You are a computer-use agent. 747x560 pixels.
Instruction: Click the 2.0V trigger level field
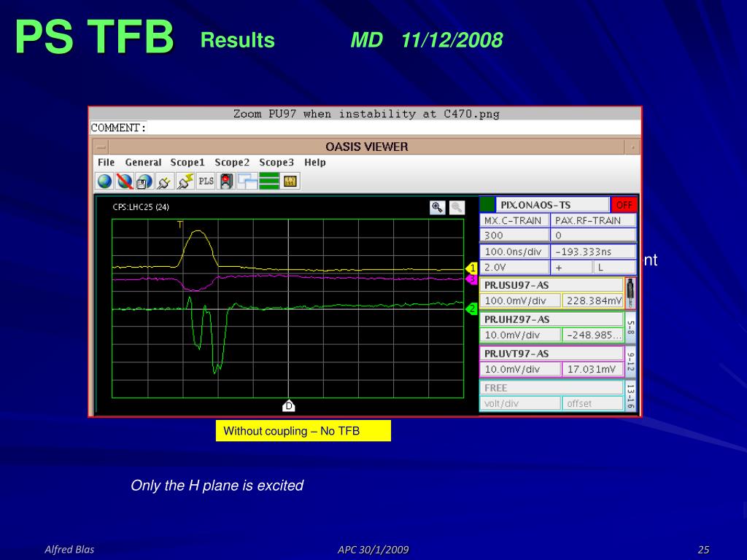pos(514,267)
